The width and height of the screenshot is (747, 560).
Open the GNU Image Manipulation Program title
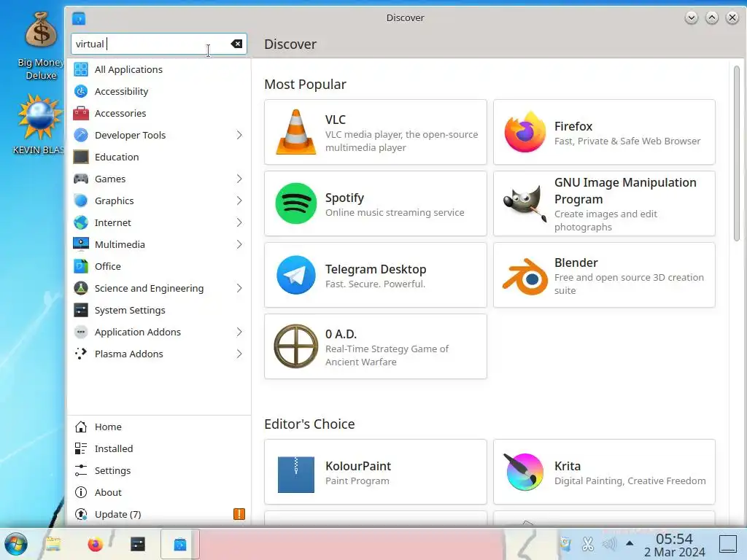625,190
